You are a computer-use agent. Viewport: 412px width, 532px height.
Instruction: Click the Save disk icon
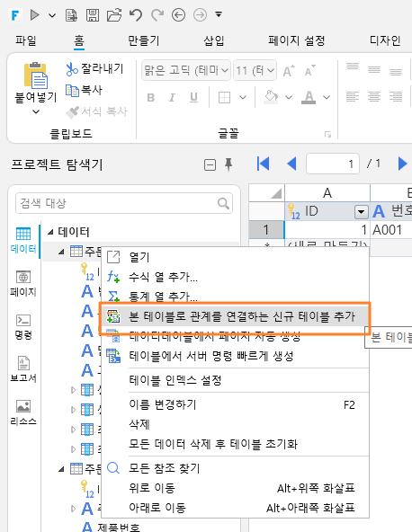(93, 15)
